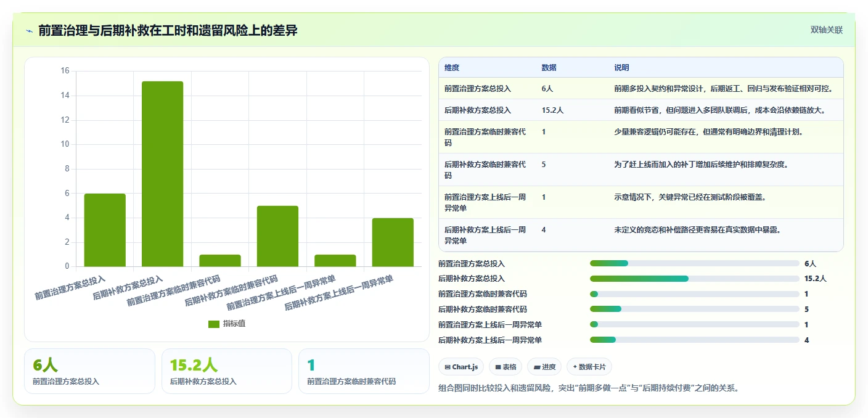
Task: Click progress list label 后期补救方案上线后一周异常单
Action: click(x=490, y=340)
